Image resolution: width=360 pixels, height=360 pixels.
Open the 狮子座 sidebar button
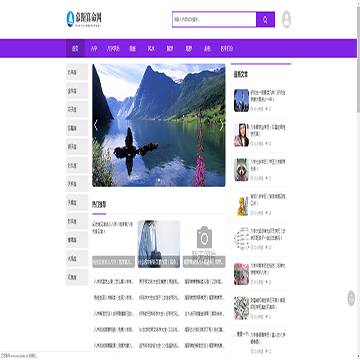click(77, 147)
